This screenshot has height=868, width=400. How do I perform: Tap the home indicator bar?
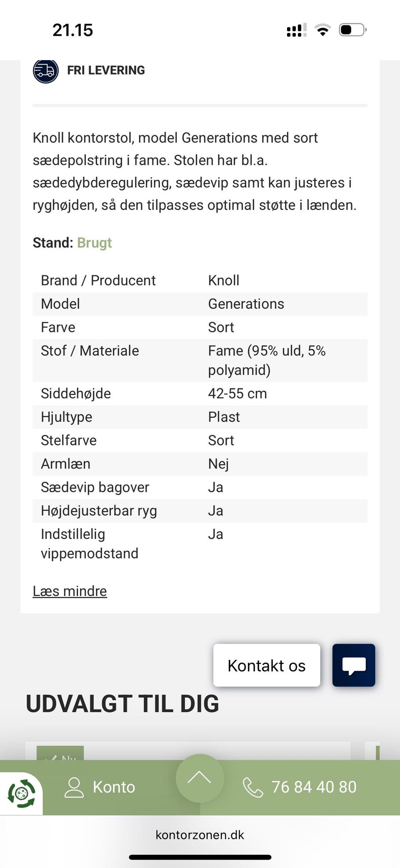[x=200, y=857]
